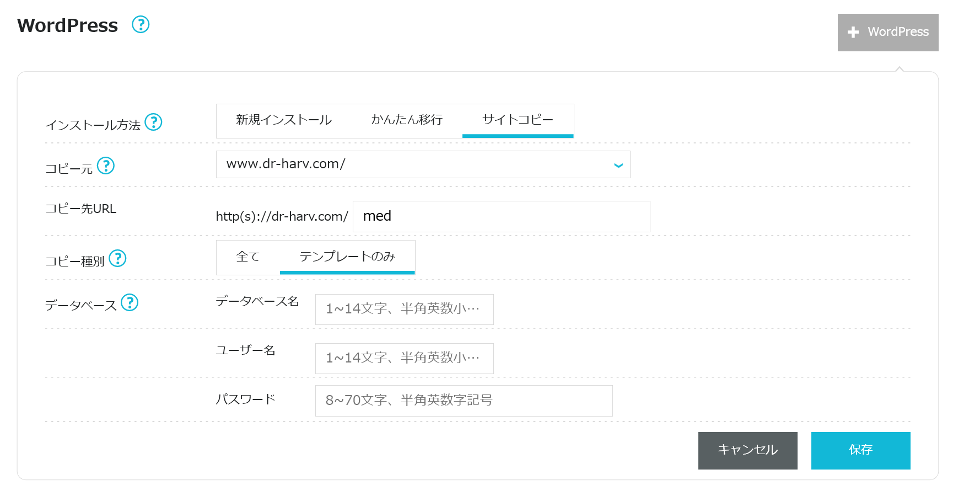Click the データベース名 input field
This screenshot has width=980, height=496.
click(x=404, y=309)
